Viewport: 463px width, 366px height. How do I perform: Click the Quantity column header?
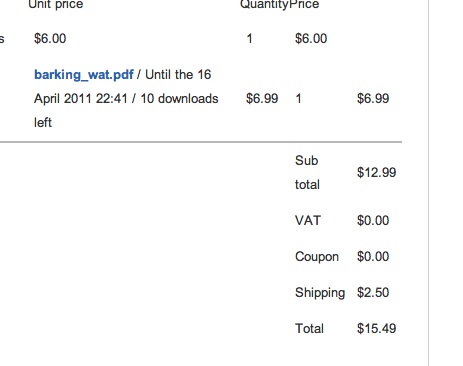(264, 4)
